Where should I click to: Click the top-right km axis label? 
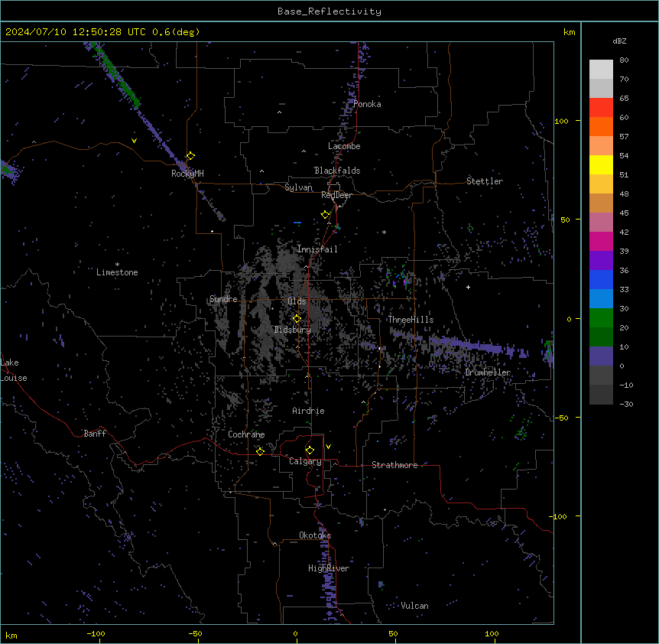pyautogui.click(x=569, y=32)
